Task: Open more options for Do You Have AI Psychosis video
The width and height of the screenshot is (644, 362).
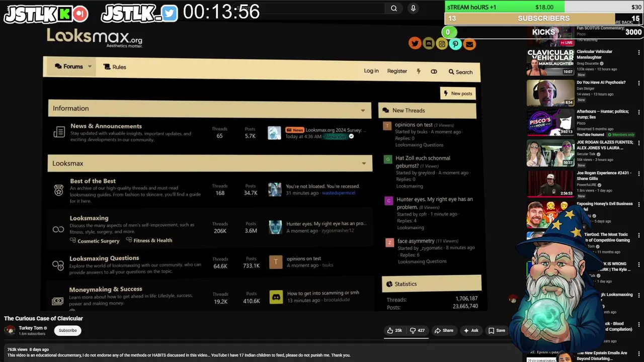Action: coord(639,83)
